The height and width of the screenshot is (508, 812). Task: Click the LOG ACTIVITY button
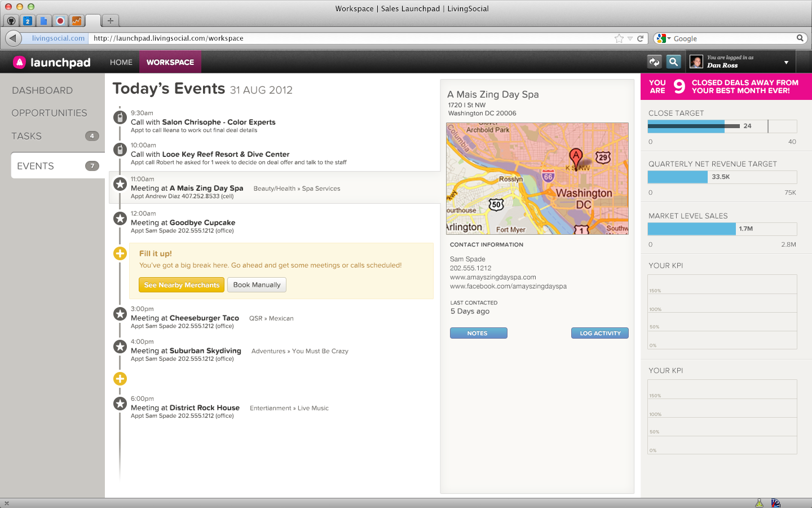(600, 333)
